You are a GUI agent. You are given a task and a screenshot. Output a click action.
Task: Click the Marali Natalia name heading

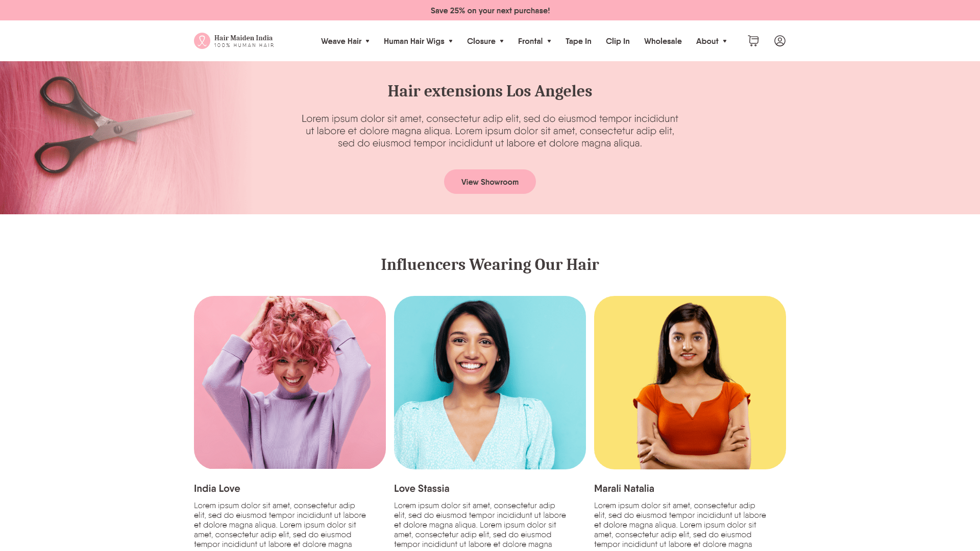[x=624, y=489]
